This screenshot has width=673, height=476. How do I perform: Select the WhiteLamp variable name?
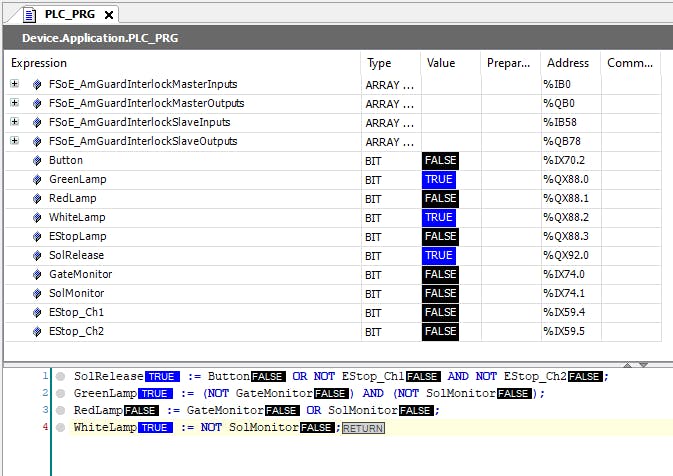[x=77, y=217]
